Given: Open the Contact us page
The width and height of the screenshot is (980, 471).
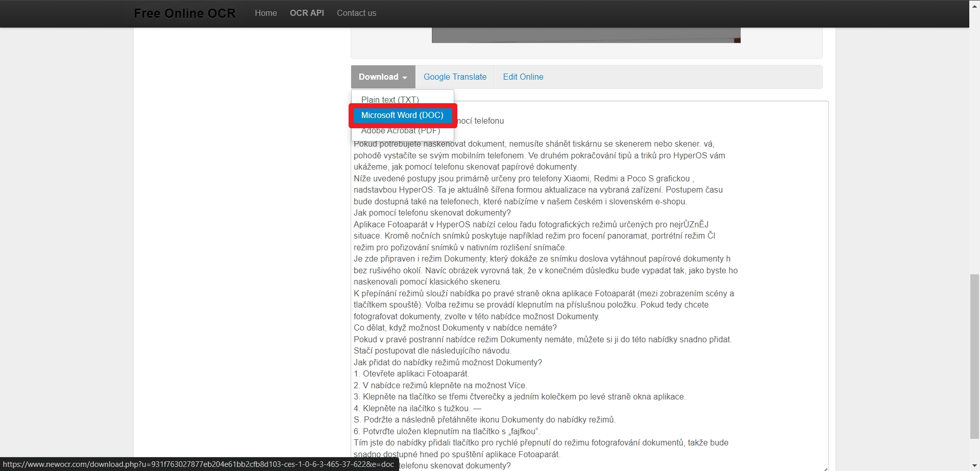Looking at the screenshot, I should (356, 13).
